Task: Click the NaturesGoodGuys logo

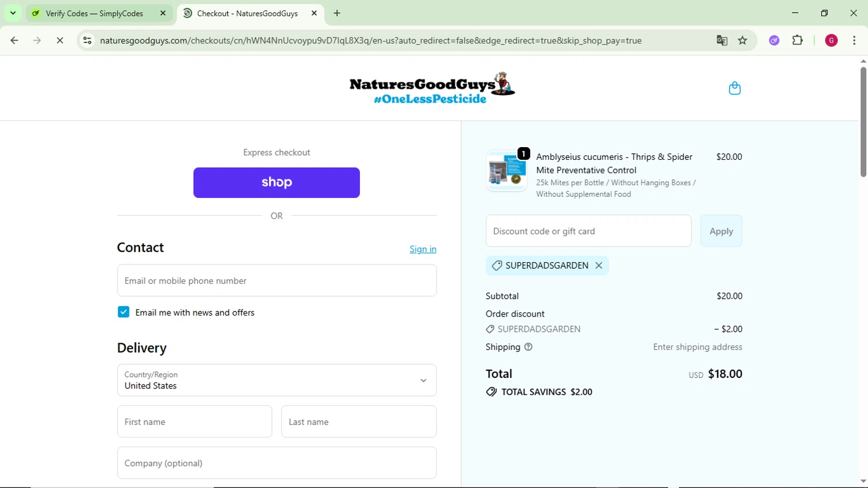Action: (432, 88)
